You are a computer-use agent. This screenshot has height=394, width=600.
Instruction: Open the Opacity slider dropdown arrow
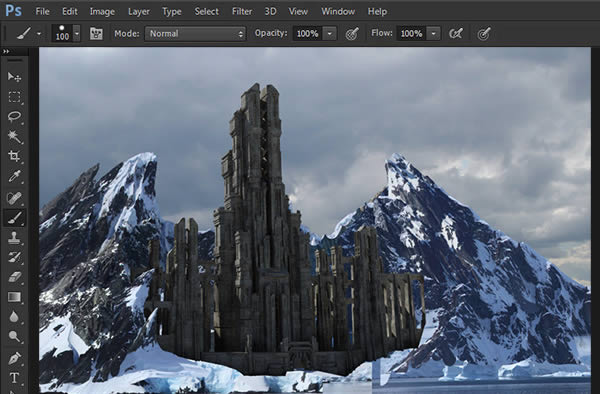click(330, 34)
